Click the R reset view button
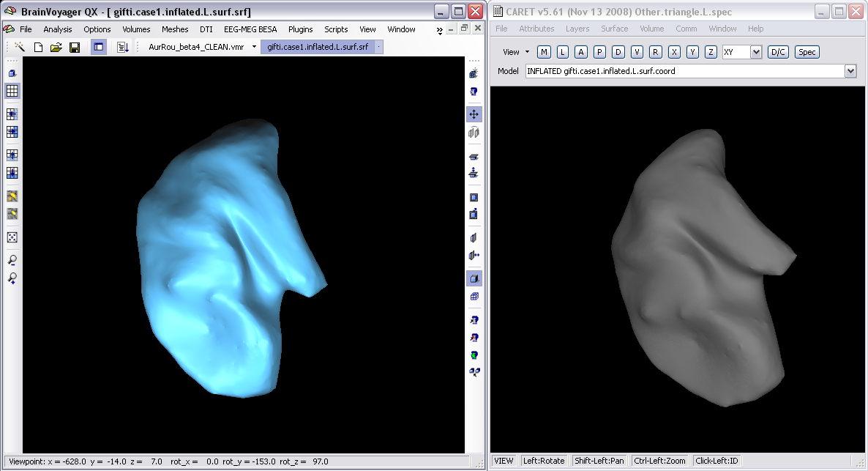868x471 pixels. 656,52
